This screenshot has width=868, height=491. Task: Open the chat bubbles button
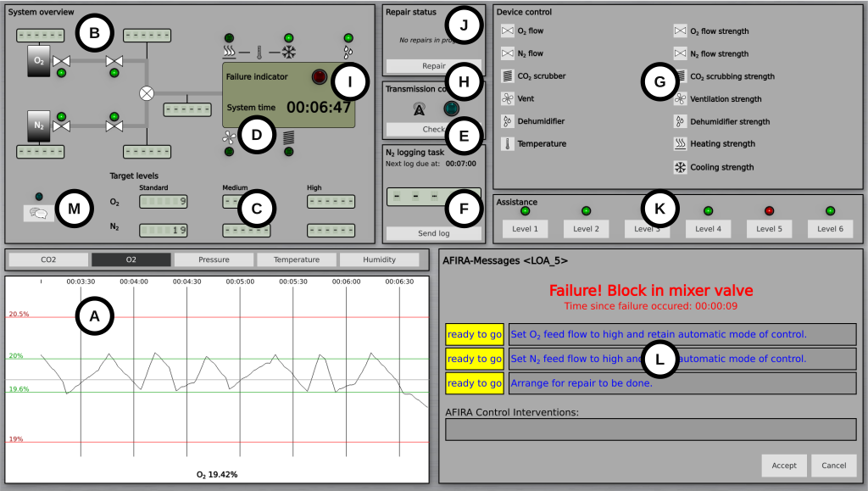click(x=39, y=213)
